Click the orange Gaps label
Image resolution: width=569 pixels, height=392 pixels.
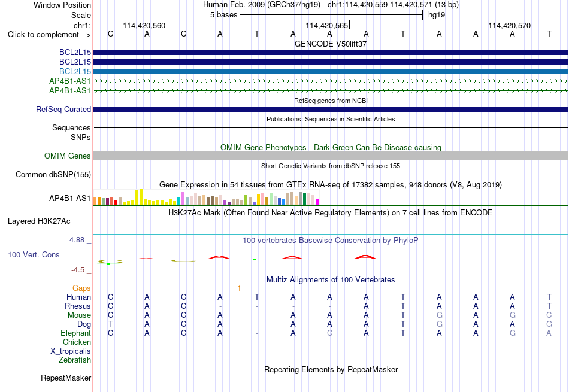pos(81,288)
